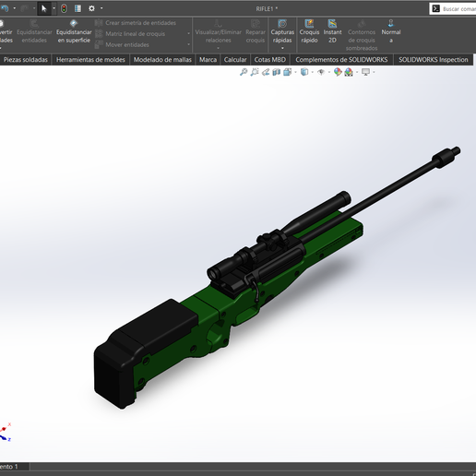Click the Edit Appearance color sphere icon

(x=338, y=72)
